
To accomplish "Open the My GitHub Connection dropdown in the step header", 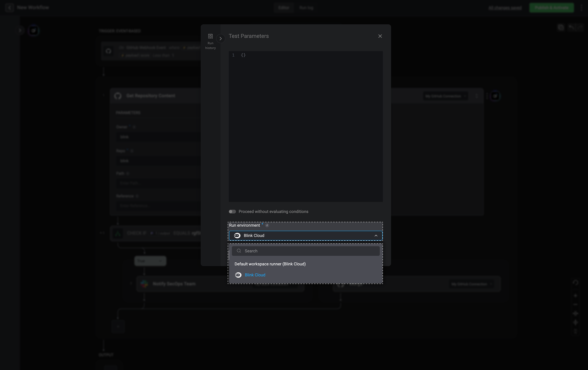I will coord(445,96).
